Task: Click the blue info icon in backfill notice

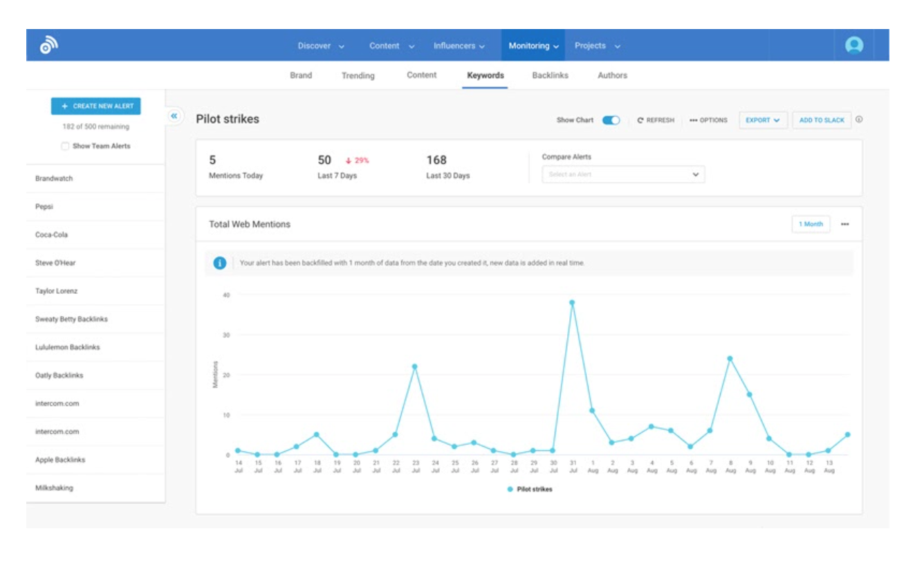Action: pos(220,263)
